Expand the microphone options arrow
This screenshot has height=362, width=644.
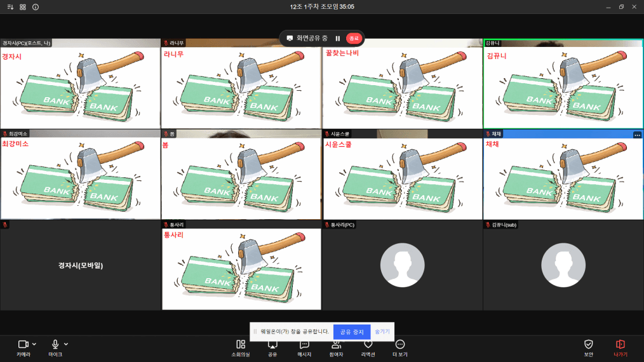[x=66, y=344]
